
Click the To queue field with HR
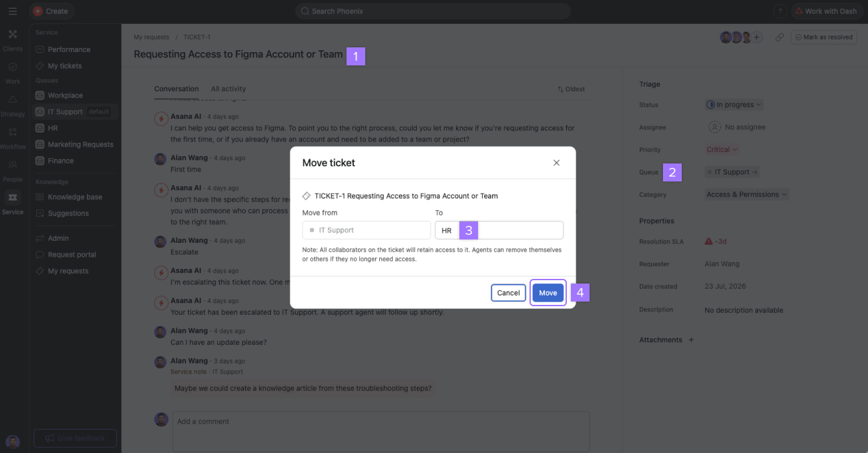coord(499,230)
